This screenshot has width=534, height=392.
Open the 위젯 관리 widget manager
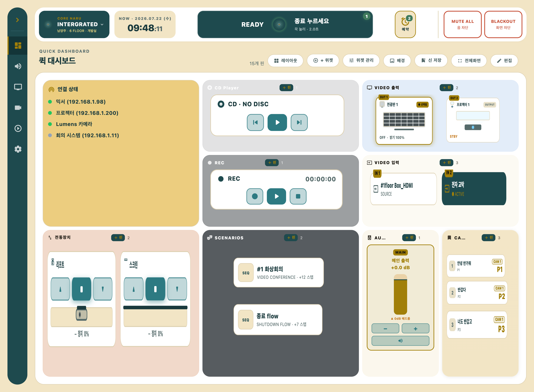click(x=361, y=61)
